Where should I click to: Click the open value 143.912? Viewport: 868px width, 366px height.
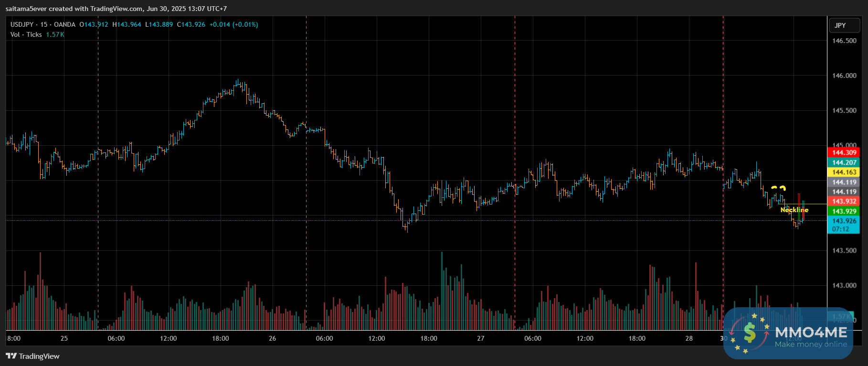pos(96,24)
